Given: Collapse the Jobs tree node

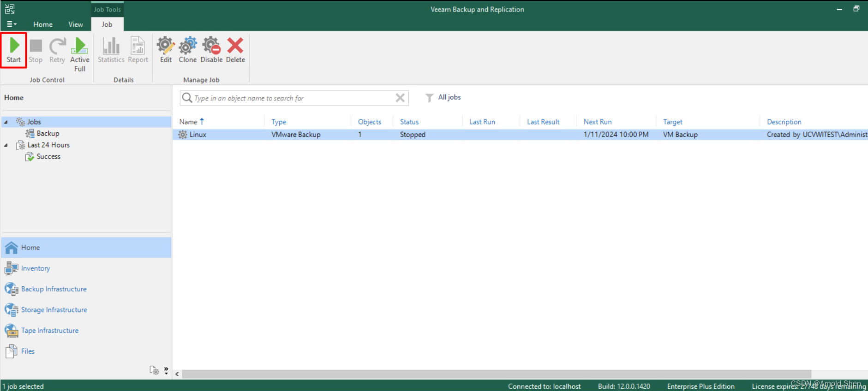Looking at the screenshot, I should [x=6, y=122].
